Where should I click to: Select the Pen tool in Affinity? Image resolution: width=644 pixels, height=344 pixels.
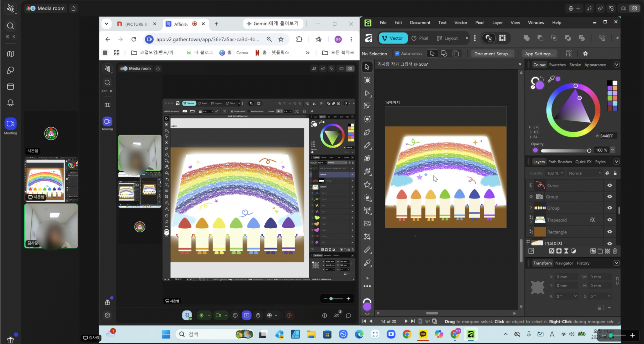coord(367,132)
